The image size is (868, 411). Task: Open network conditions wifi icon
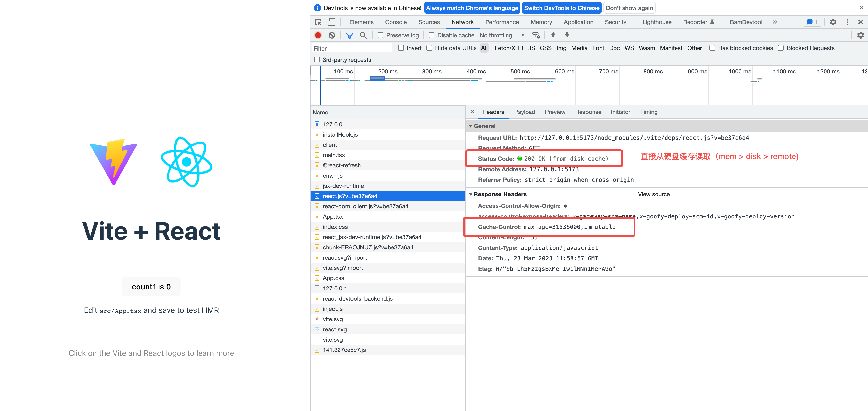click(535, 35)
